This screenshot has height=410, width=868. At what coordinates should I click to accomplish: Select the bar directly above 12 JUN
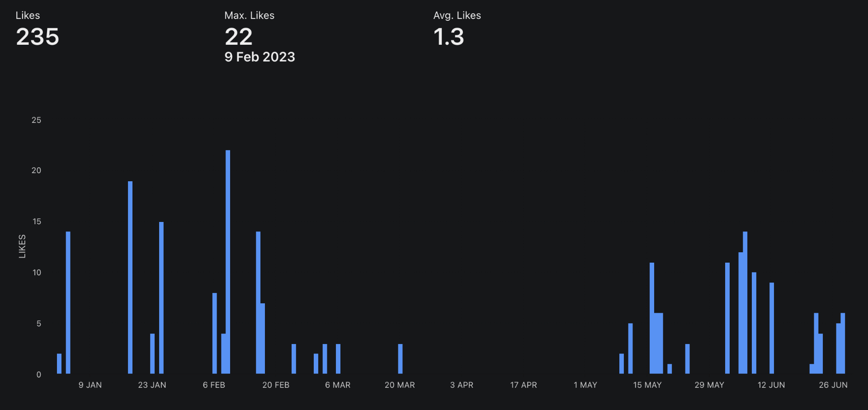point(772,328)
